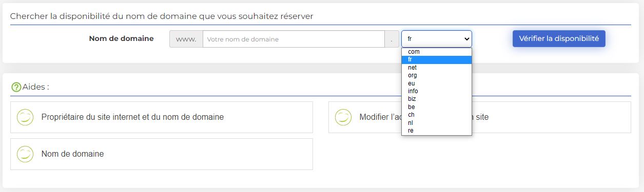Collapse the fr extension select arrow

[x=466, y=39]
